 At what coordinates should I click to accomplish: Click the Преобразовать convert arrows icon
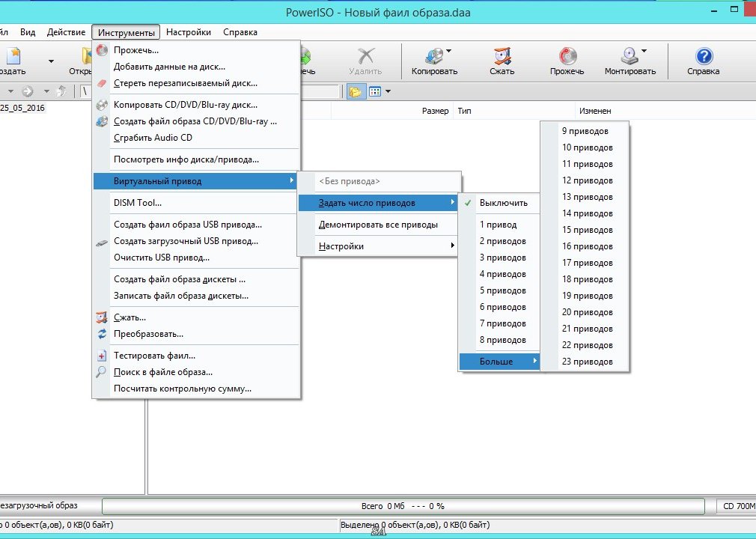[x=101, y=334]
